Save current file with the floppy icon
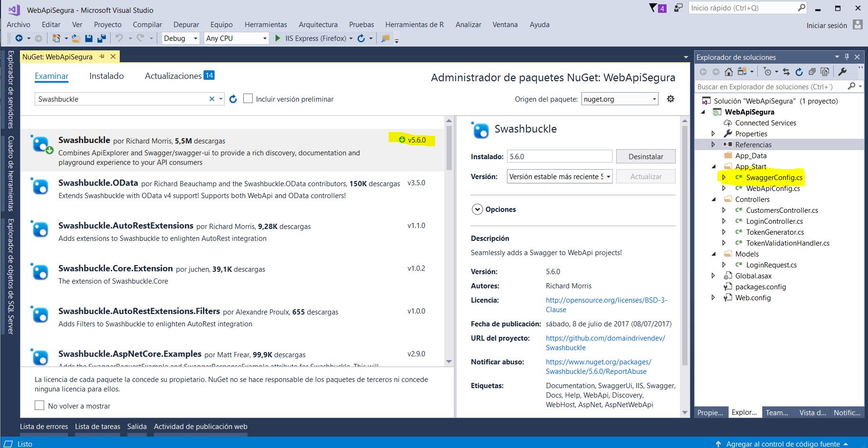This screenshot has width=868, height=448. click(x=89, y=38)
